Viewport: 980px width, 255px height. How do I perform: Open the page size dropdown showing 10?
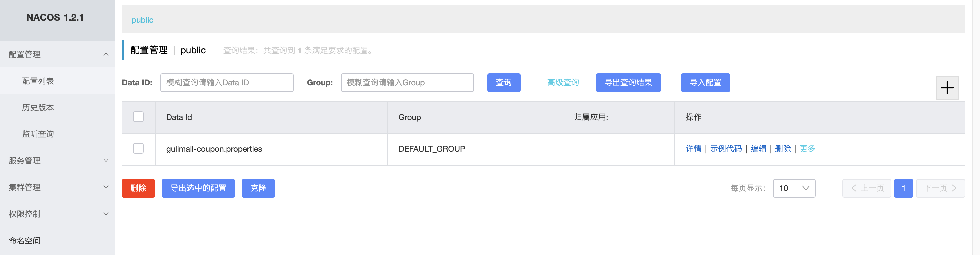[x=794, y=188]
